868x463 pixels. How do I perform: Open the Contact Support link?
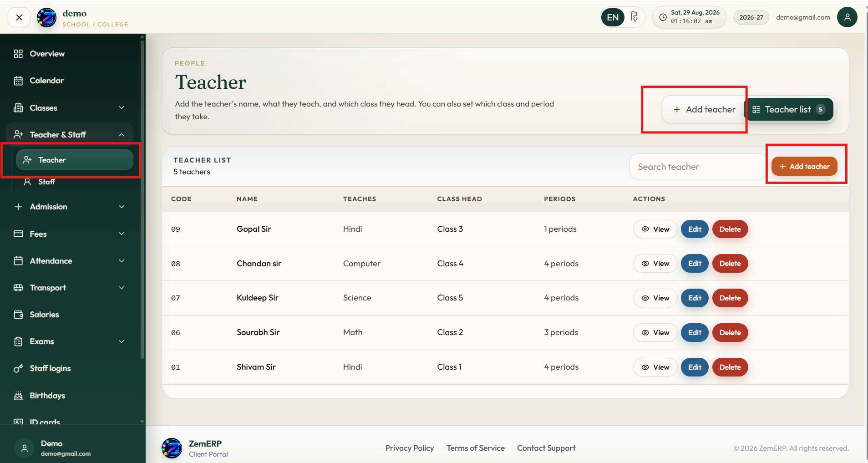point(546,448)
